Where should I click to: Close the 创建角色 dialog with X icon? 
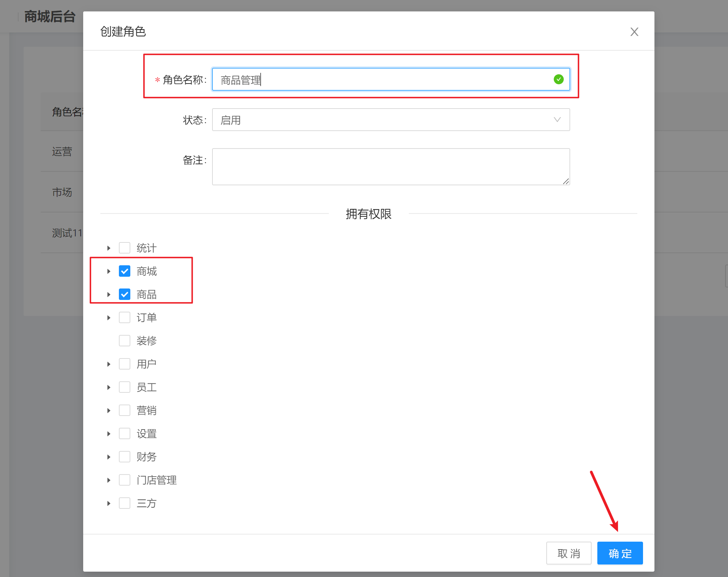634,32
